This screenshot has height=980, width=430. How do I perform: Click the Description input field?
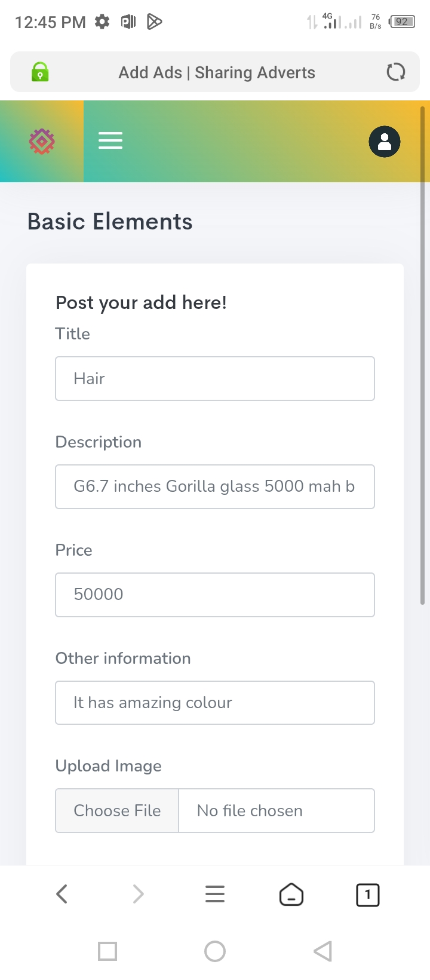click(215, 487)
